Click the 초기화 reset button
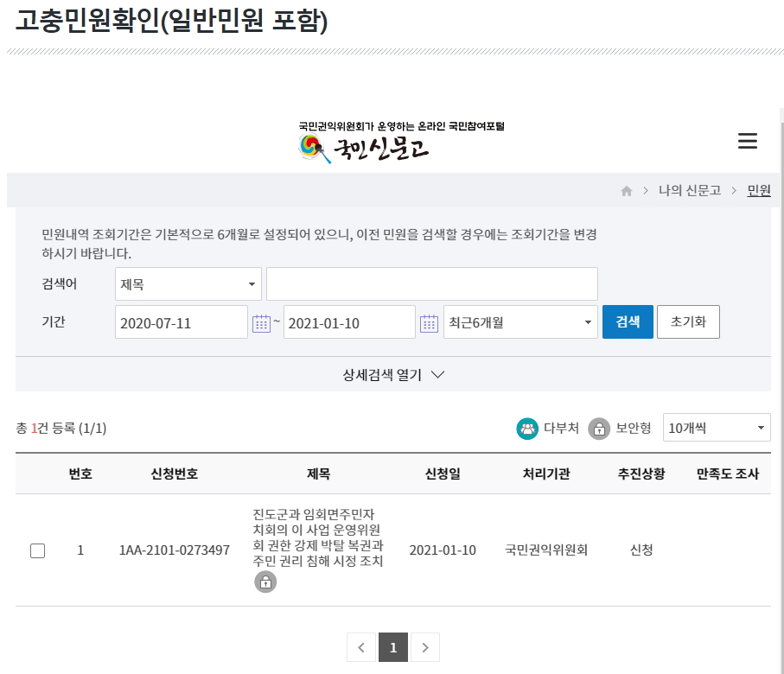This screenshot has width=784, height=674. tap(688, 322)
